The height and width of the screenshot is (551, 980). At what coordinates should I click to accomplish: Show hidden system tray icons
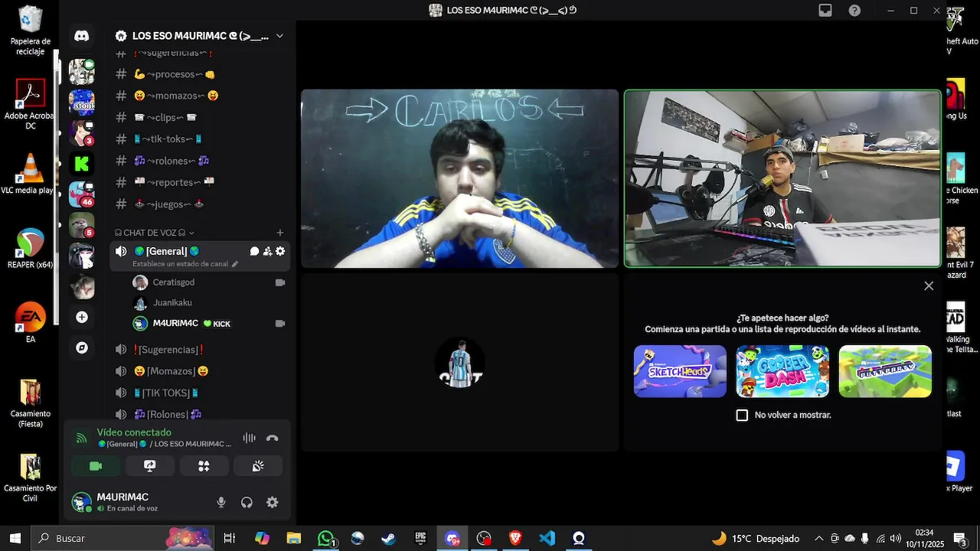tap(819, 538)
